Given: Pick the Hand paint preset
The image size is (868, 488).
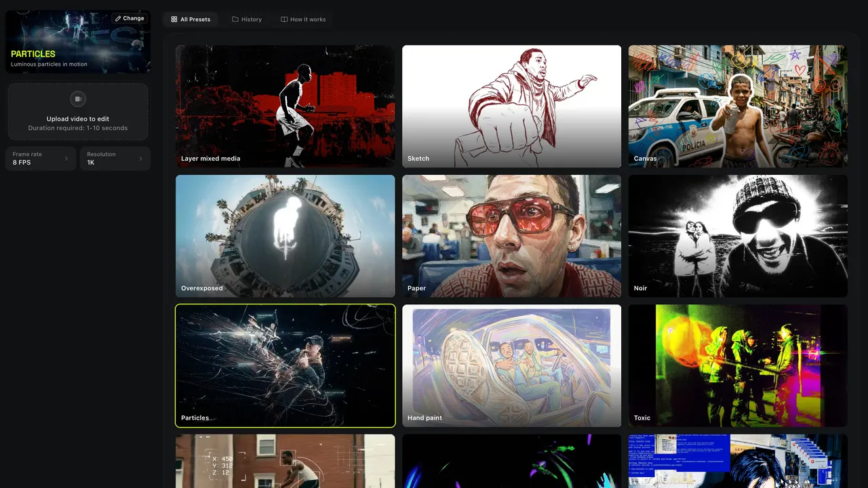Looking at the screenshot, I should click(x=511, y=366).
